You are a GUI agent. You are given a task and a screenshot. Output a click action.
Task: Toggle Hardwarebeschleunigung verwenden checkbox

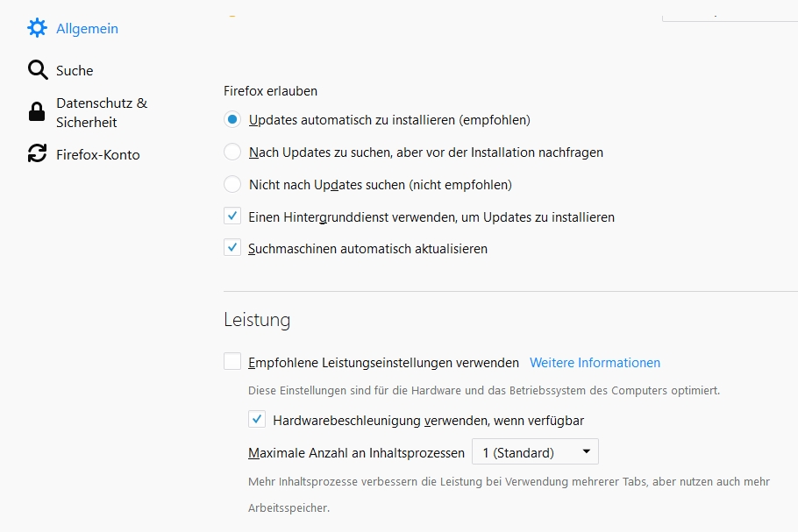[257, 420]
